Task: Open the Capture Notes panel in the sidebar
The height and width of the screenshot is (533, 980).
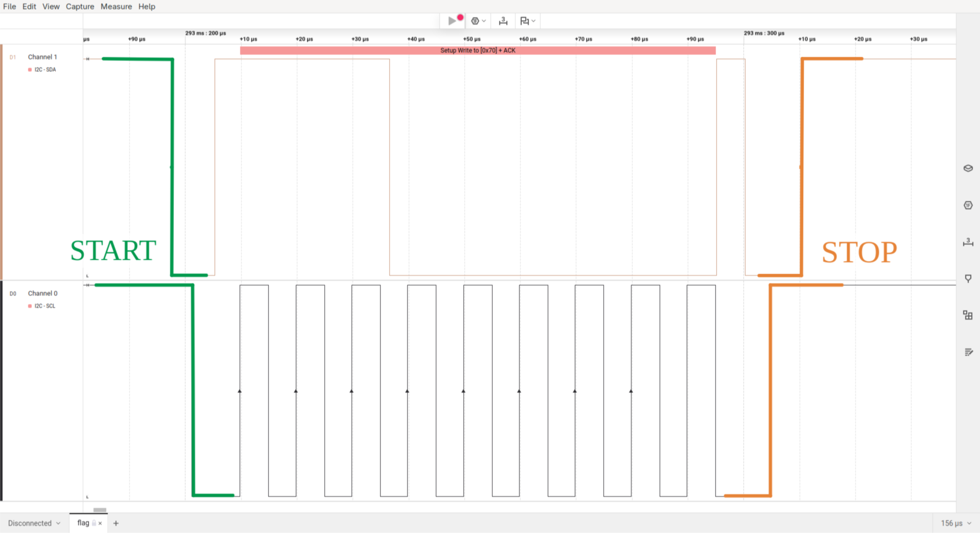Action: 969,352
